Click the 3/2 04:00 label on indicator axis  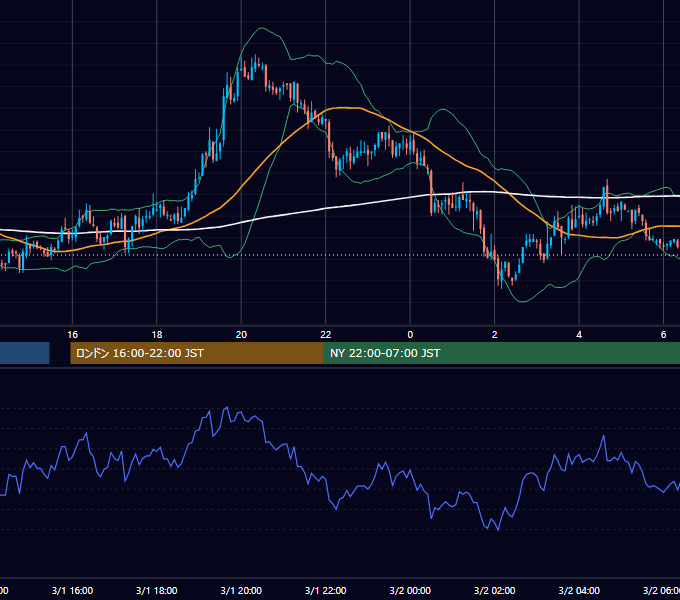579,590
